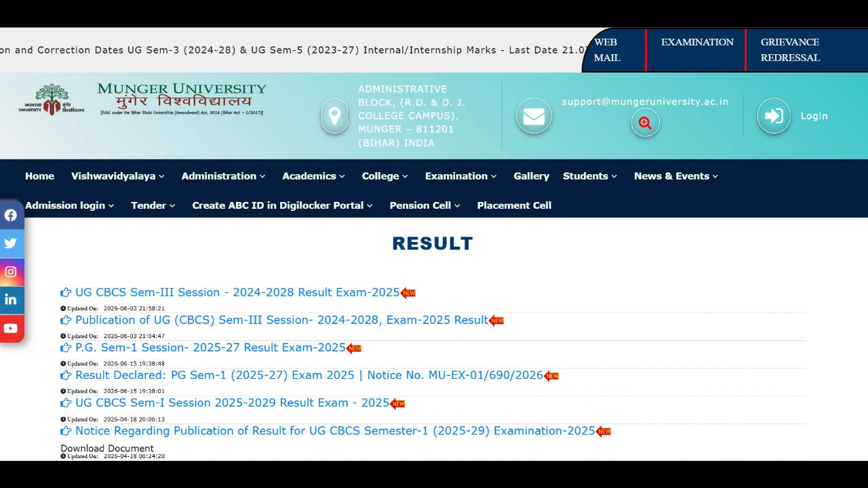Expand the Pension Cell dropdown menu

click(x=425, y=205)
